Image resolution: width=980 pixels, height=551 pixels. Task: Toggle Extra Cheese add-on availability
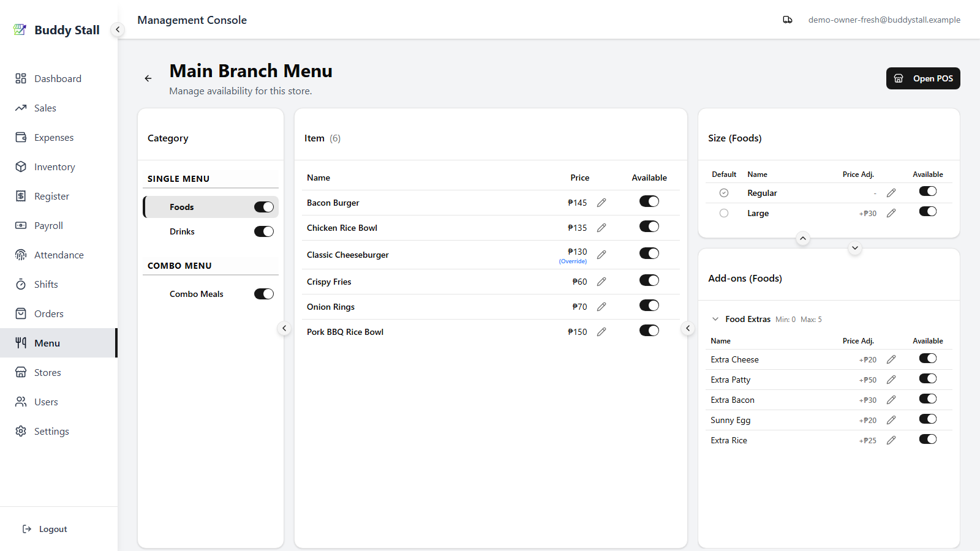point(928,358)
